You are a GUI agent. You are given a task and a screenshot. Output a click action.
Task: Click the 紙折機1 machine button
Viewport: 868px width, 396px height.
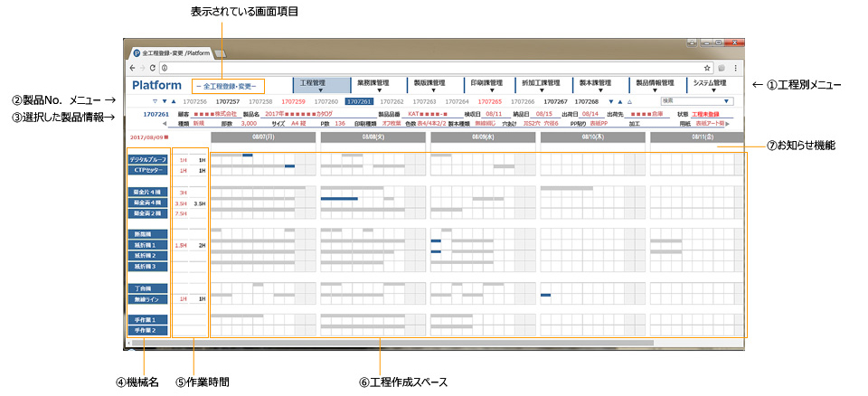[x=147, y=245]
